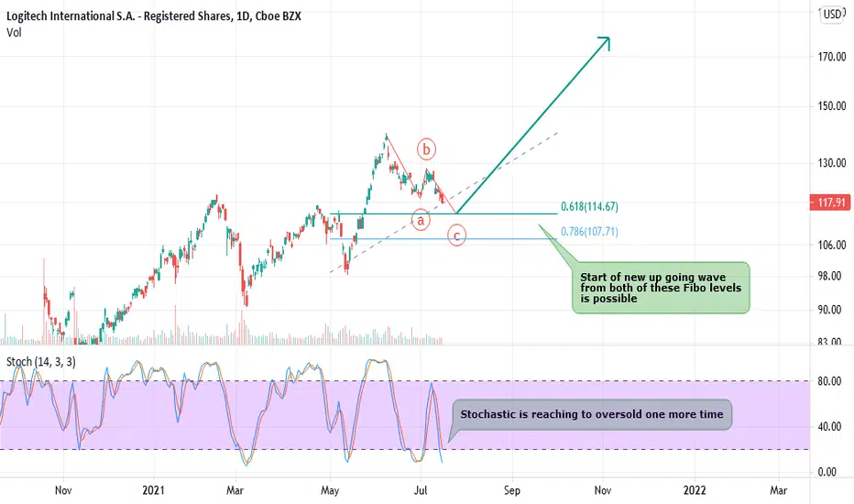
Task: Click the Vol indicator label
Action: pyautogui.click(x=14, y=33)
